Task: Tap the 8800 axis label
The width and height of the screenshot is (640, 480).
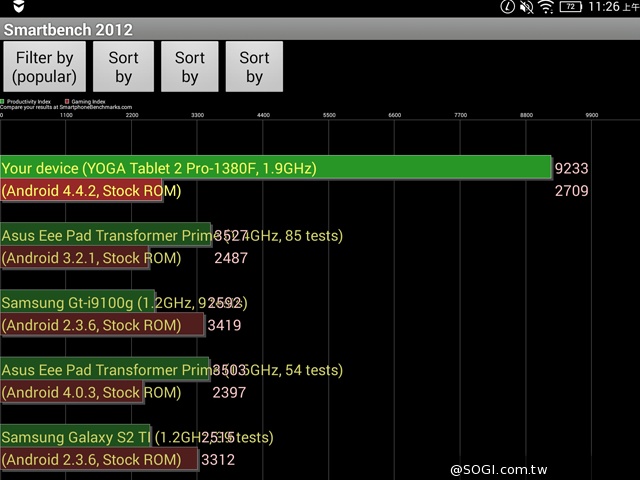Action: [x=526, y=115]
